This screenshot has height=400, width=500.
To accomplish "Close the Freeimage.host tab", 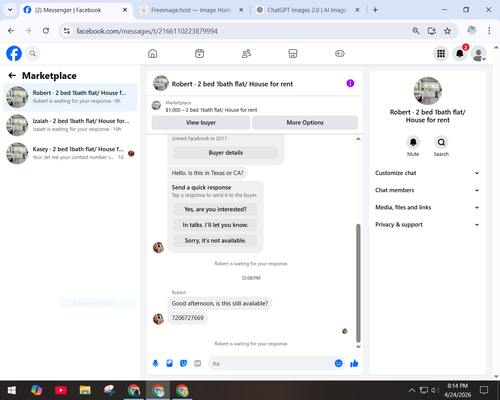I will point(241,10).
